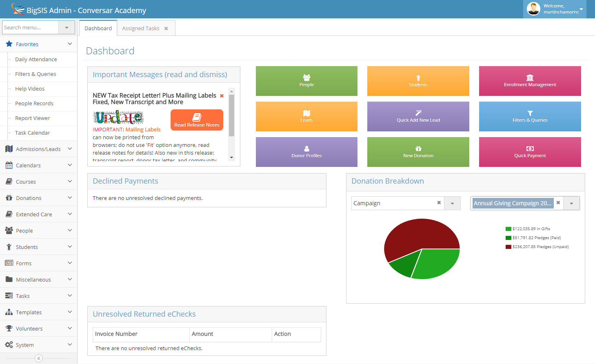The width and height of the screenshot is (595, 364).
Task: Focus the Search menu input field
Action: (31, 27)
